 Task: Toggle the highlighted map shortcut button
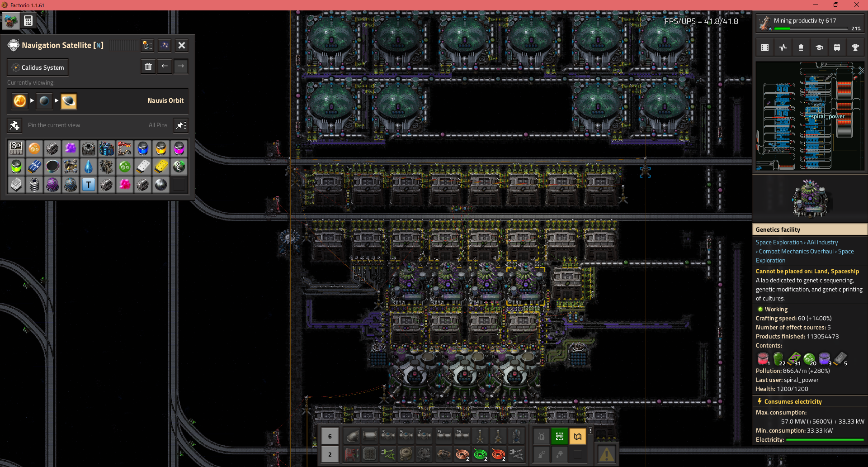[578, 436]
